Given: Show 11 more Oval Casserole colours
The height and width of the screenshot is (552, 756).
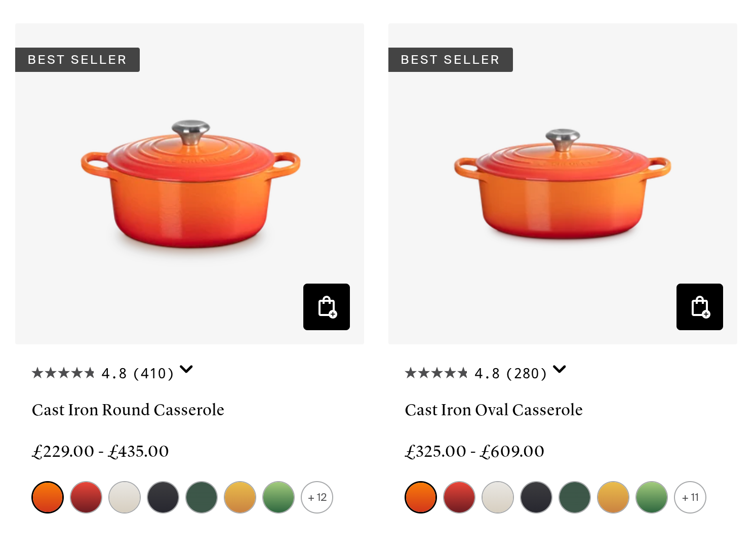Looking at the screenshot, I should 690,497.
